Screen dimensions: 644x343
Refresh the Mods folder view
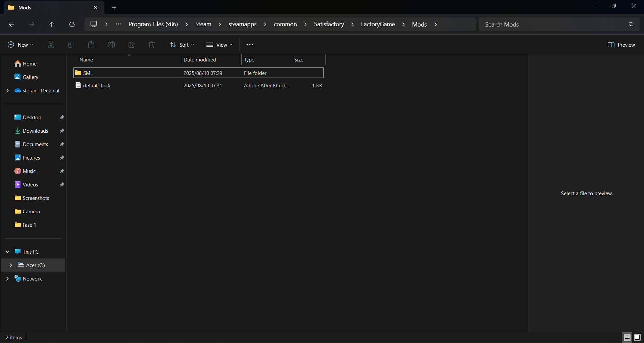(72, 24)
